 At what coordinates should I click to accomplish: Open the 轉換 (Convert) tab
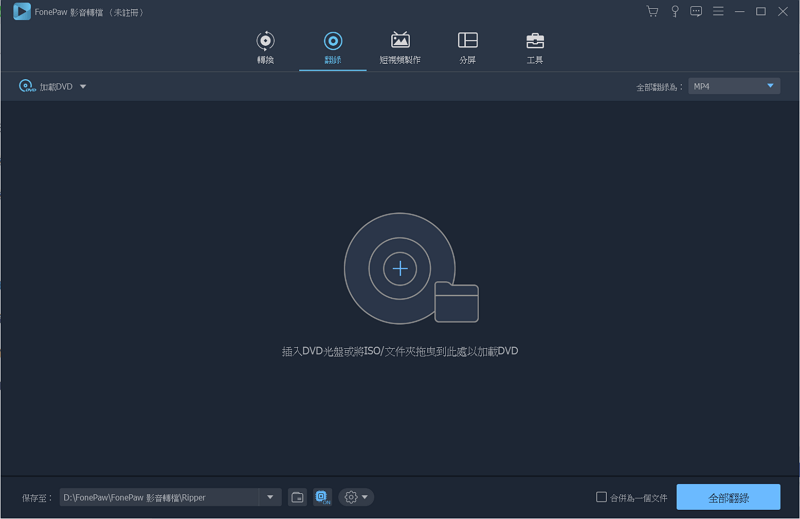(x=265, y=48)
